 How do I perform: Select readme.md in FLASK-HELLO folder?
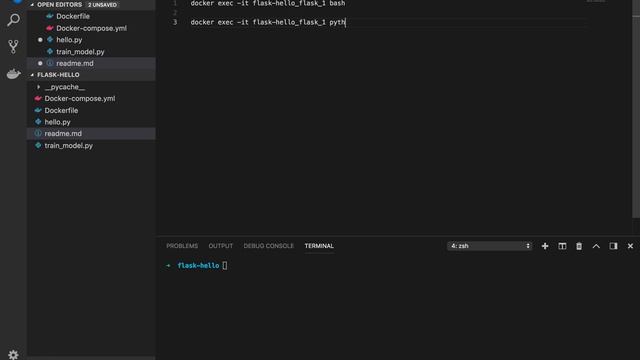pyautogui.click(x=63, y=133)
